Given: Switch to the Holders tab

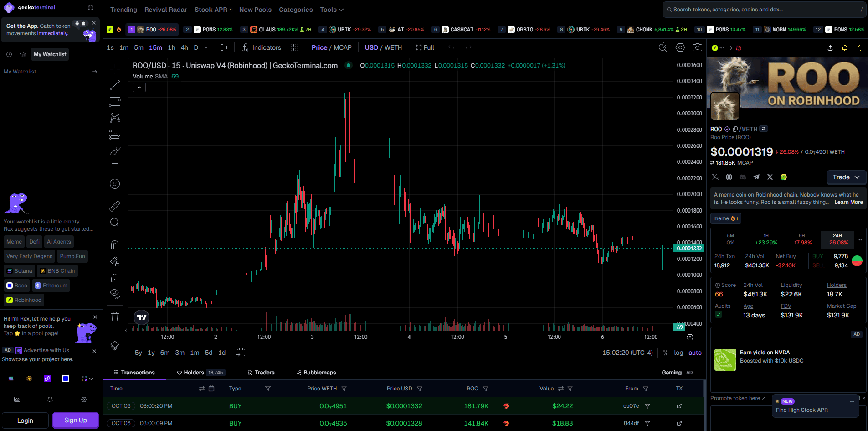Looking at the screenshot, I should 200,373.
